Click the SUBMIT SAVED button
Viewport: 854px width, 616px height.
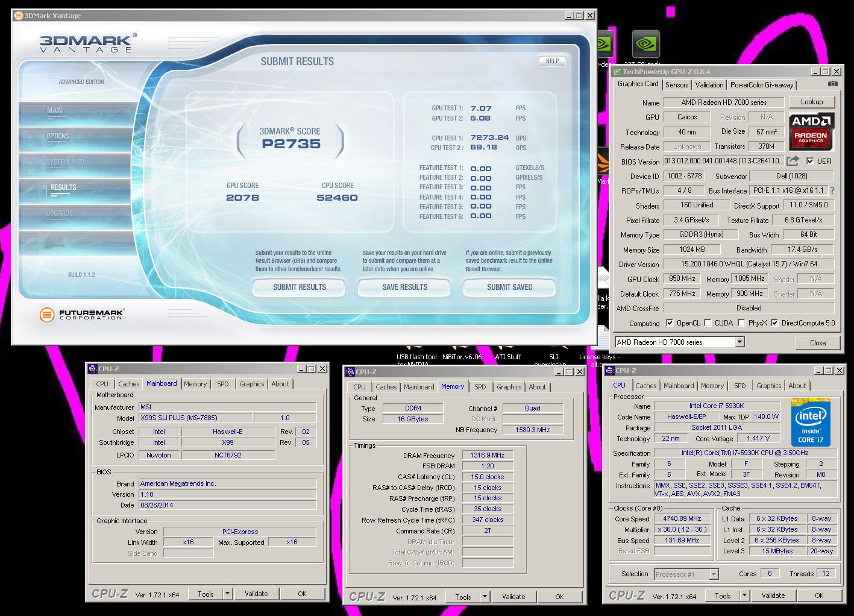point(509,288)
